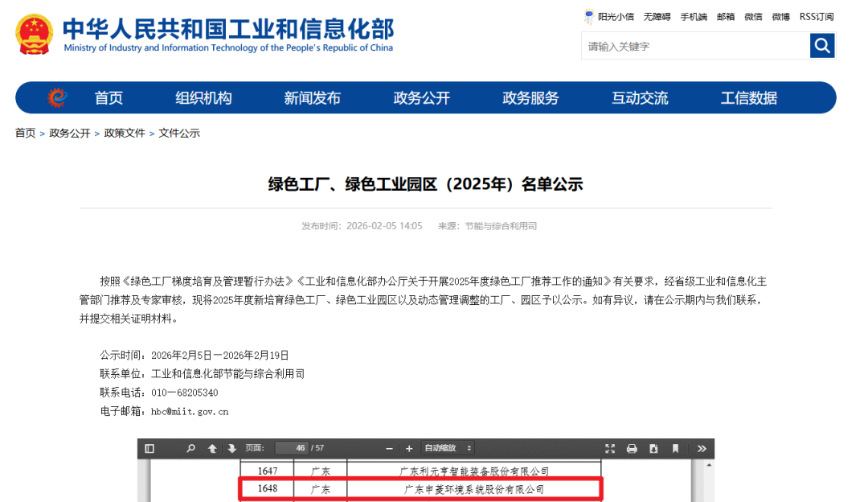This screenshot has height=502, width=868.
Task: Print the PDF document
Action: pos(632,448)
